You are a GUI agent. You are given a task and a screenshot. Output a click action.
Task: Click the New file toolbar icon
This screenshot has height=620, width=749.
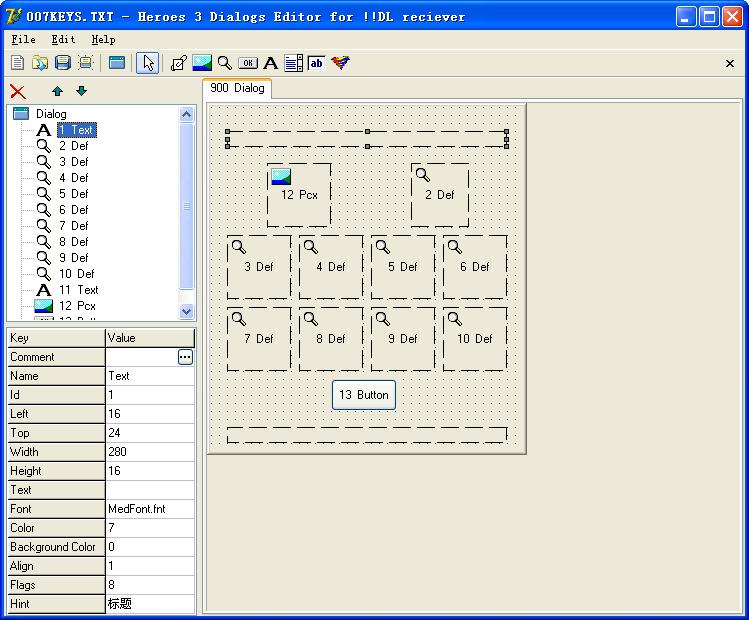coord(18,63)
